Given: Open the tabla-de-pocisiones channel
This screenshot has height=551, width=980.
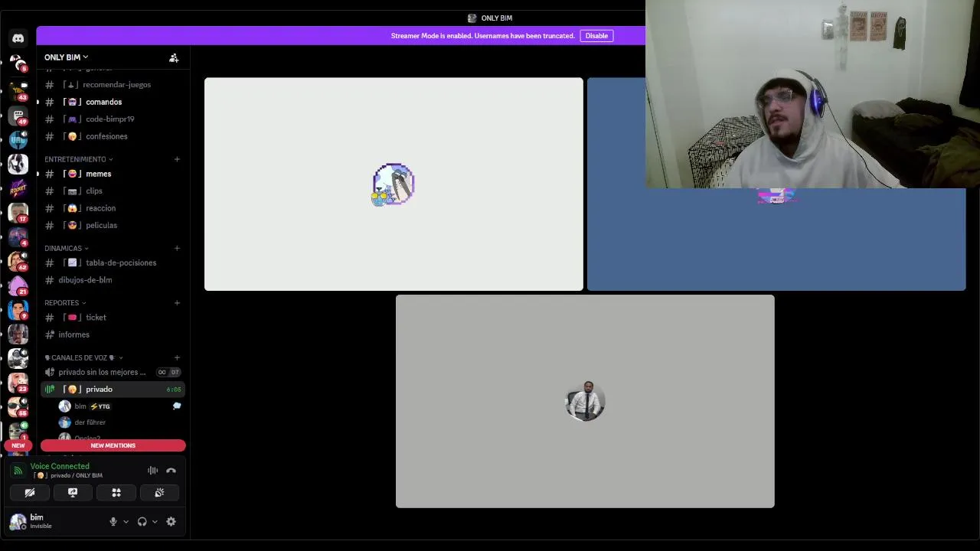Looking at the screenshot, I should click(x=112, y=262).
